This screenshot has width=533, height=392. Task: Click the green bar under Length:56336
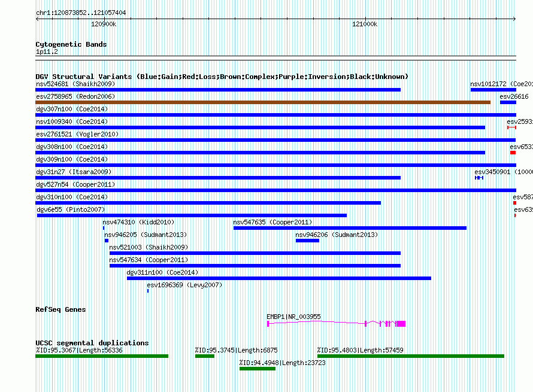[102, 356]
